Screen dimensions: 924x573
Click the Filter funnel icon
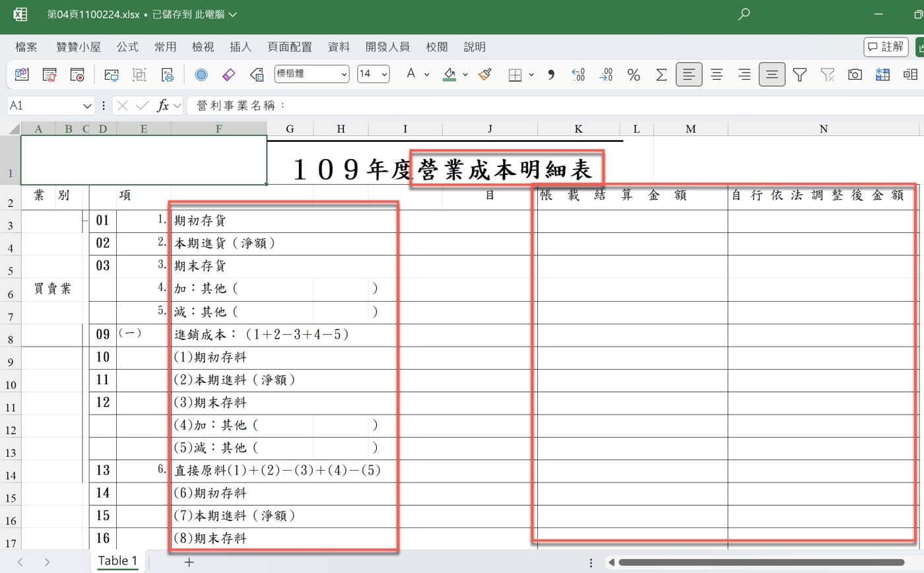[800, 75]
